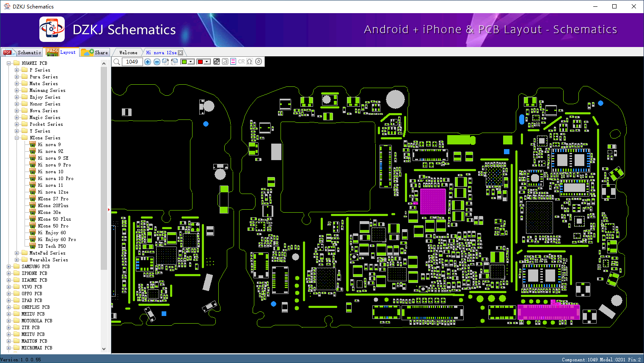Select the ONEPLUS PCB entry
644x363 pixels.
36,307
